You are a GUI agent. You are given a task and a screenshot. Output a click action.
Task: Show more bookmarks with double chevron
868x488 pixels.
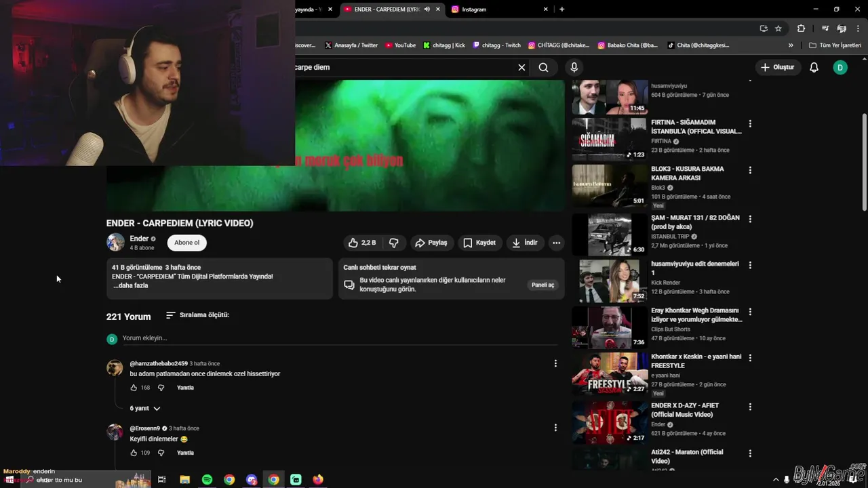(791, 45)
